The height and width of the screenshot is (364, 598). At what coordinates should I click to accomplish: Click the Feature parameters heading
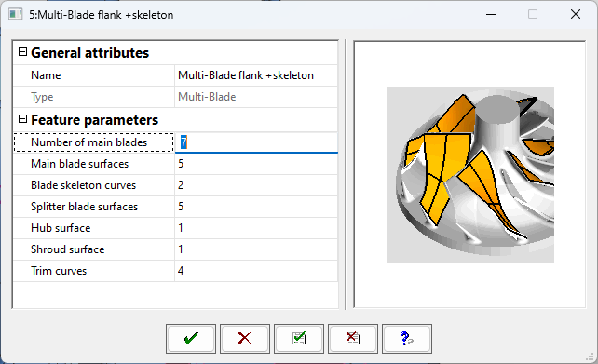[94, 120]
